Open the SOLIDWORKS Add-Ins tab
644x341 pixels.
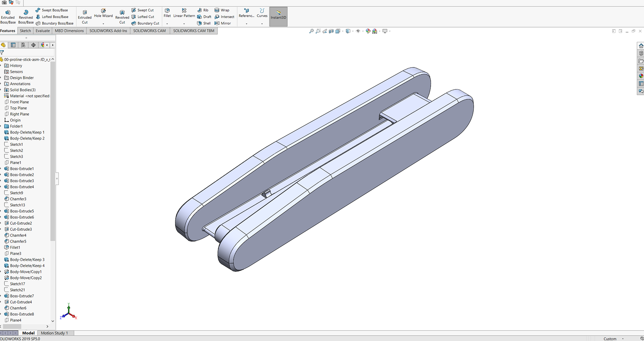click(108, 31)
